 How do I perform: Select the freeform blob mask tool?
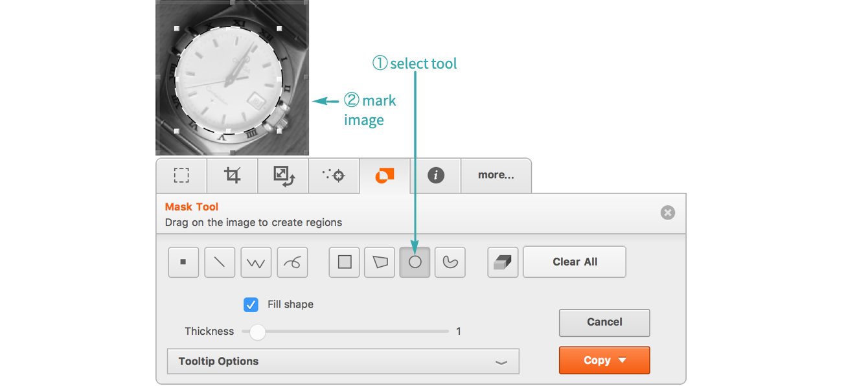450,262
